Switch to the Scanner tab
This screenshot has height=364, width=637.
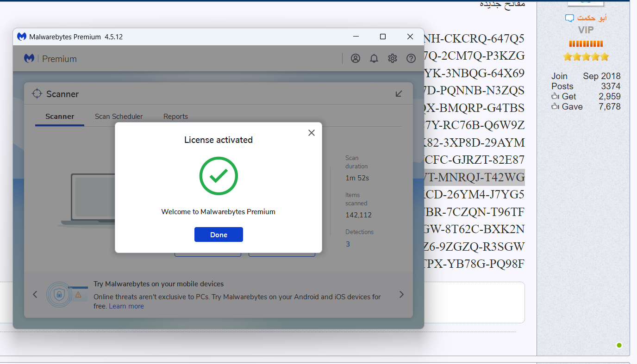[x=60, y=117]
